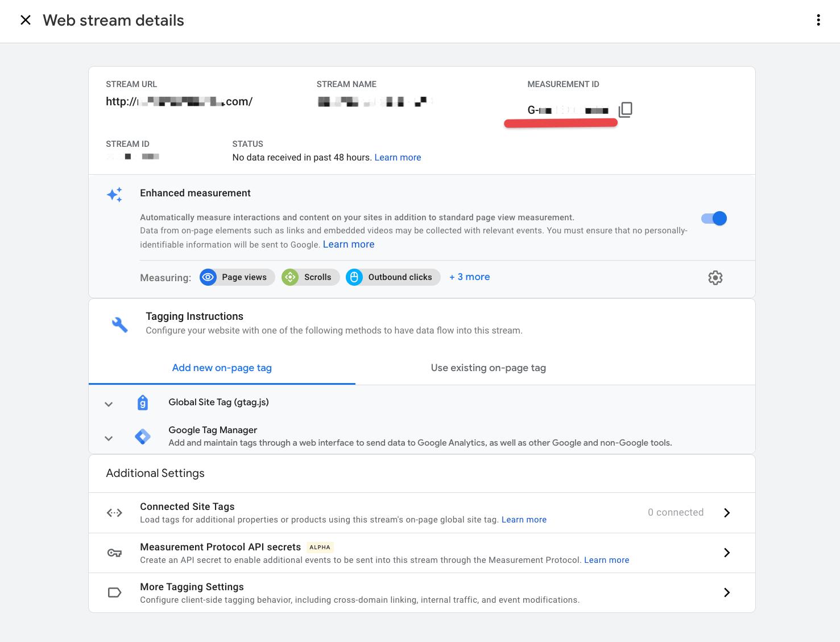Expand the Google Tag Manager chevron

tap(109, 438)
